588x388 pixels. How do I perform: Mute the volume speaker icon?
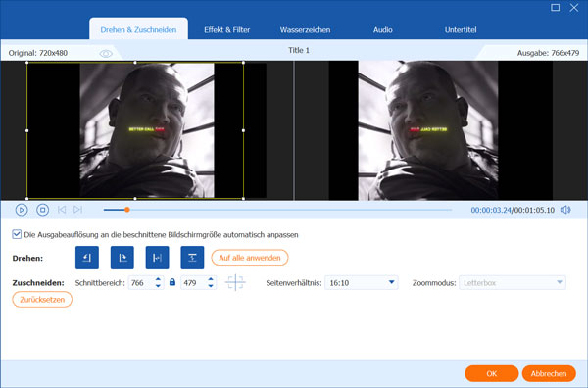565,210
